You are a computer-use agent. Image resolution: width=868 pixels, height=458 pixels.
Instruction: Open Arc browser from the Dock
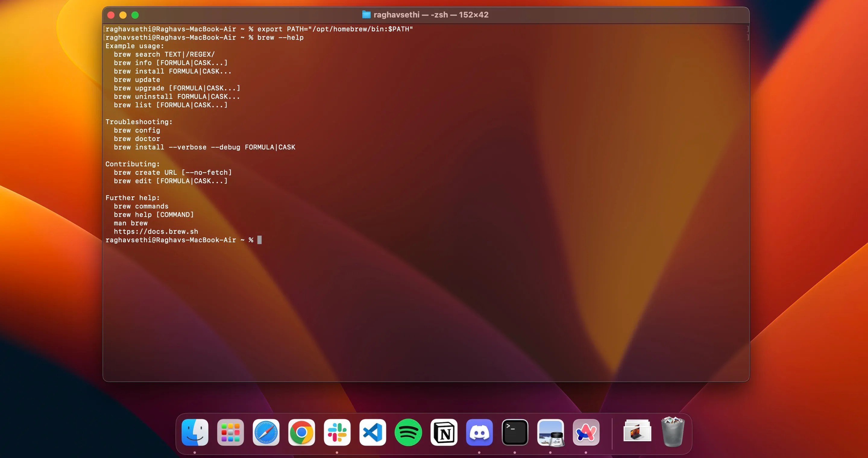[586, 433]
